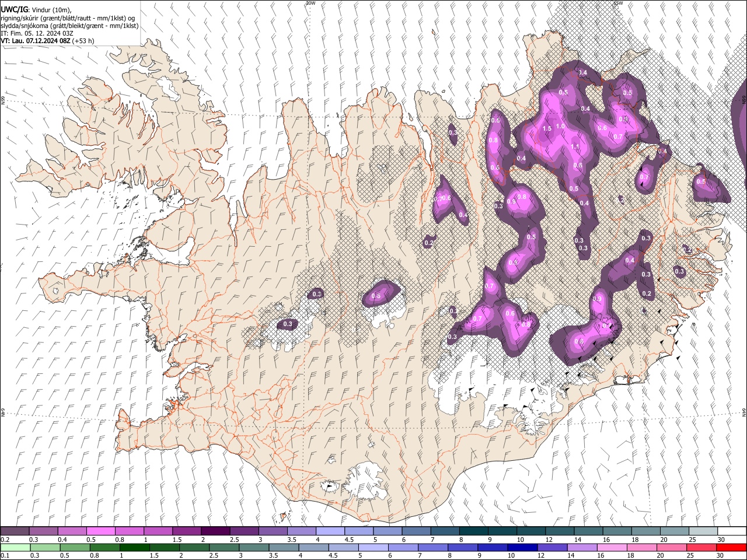This screenshot has height=560, width=747.
Task: Click the upper-row swatch between 3 and 3.5
Action: coord(273,531)
